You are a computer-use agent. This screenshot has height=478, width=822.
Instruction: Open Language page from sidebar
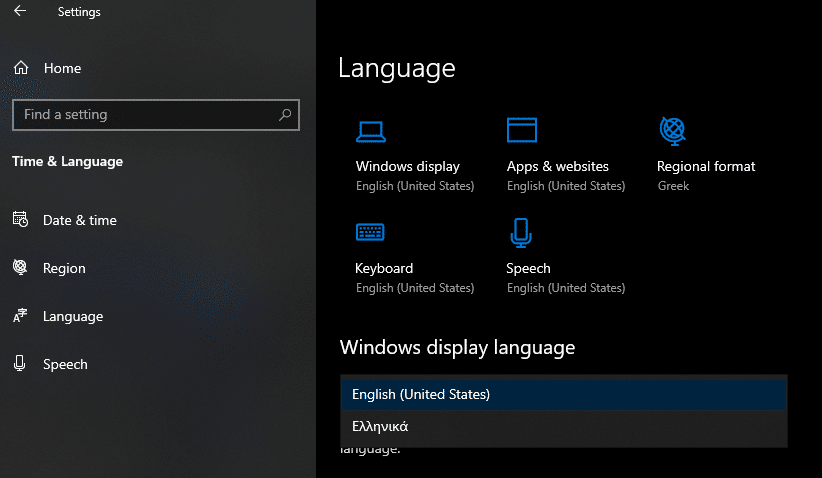coord(73,316)
